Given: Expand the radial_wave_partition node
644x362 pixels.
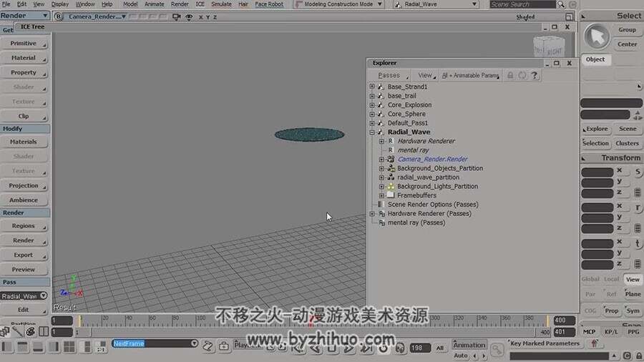Looking at the screenshot, I should [381, 177].
